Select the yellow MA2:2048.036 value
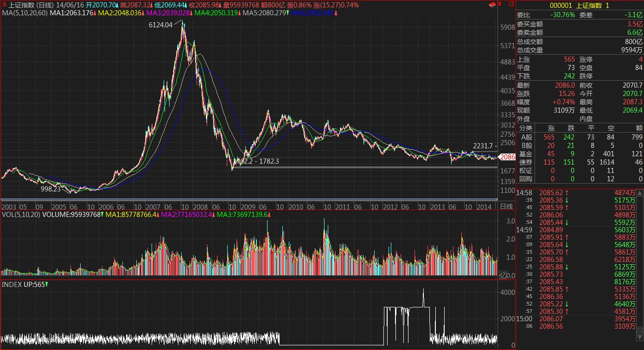Image resolution: width=644 pixels, height=350 pixels. pos(120,13)
